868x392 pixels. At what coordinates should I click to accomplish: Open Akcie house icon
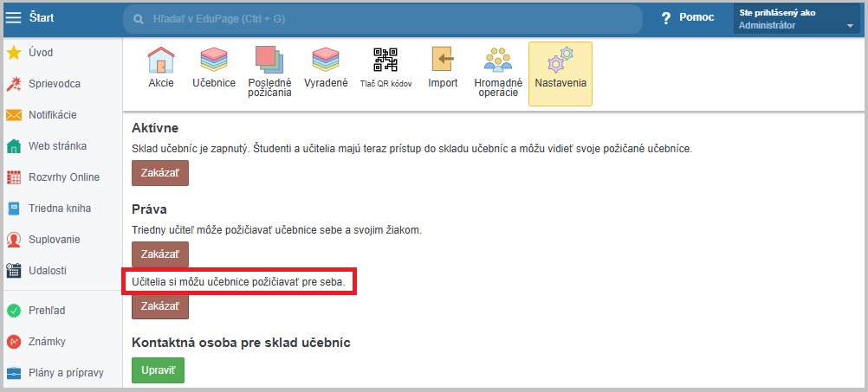[x=161, y=61]
